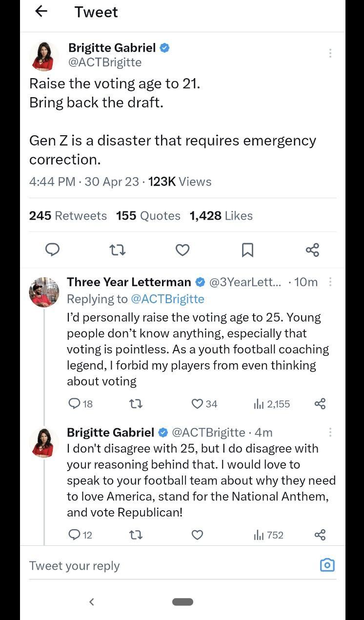Open the share icon on the main tweet
364x620 pixels.
click(x=312, y=250)
